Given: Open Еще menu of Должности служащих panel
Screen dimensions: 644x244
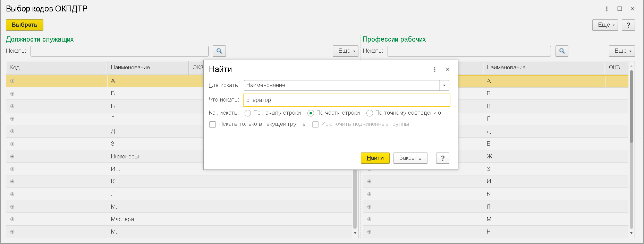Looking at the screenshot, I should pyautogui.click(x=345, y=51).
